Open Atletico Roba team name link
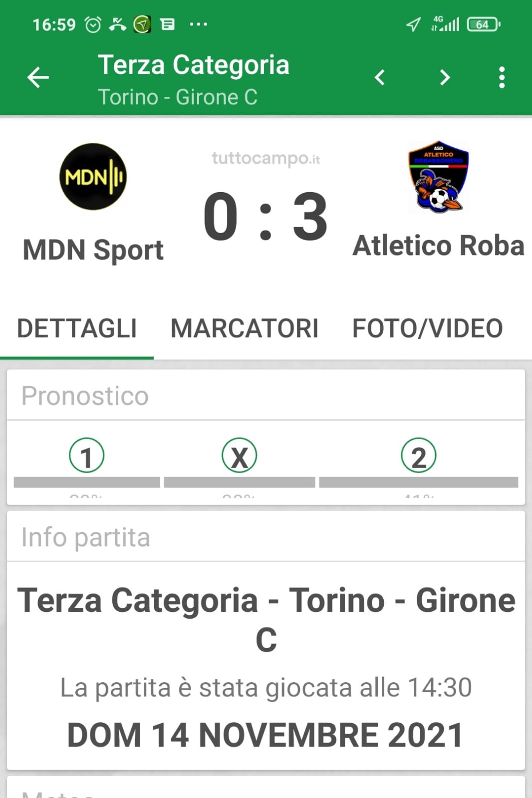 tap(438, 246)
